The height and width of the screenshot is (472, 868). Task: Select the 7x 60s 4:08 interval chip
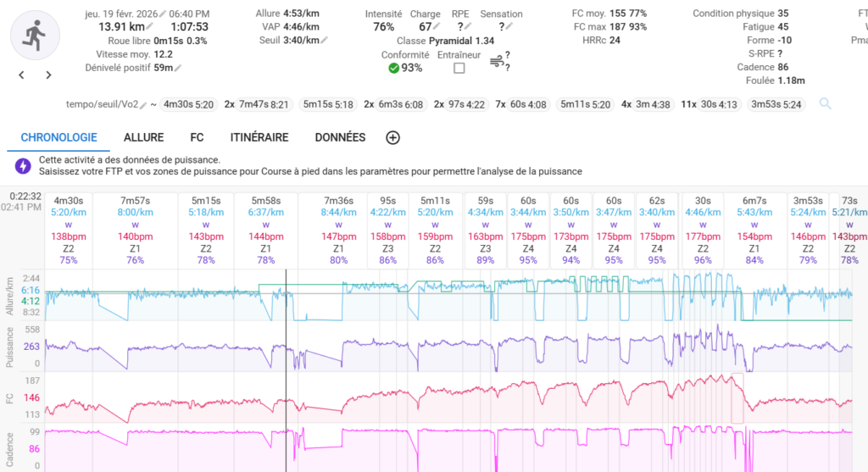click(x=520, y=105)
